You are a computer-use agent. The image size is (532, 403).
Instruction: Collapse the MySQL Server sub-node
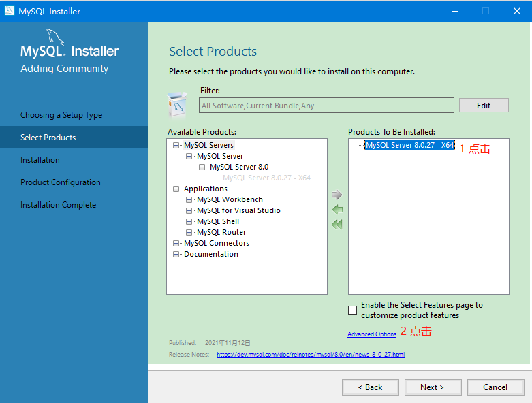[189, 157]
